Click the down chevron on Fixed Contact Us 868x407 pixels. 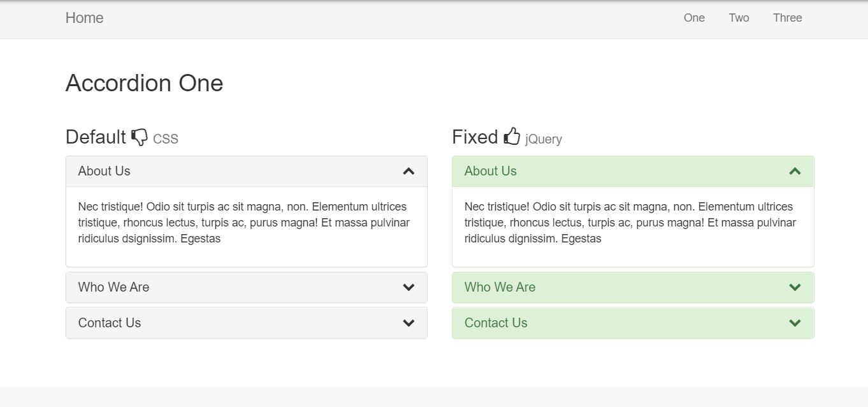coord(795,323)
